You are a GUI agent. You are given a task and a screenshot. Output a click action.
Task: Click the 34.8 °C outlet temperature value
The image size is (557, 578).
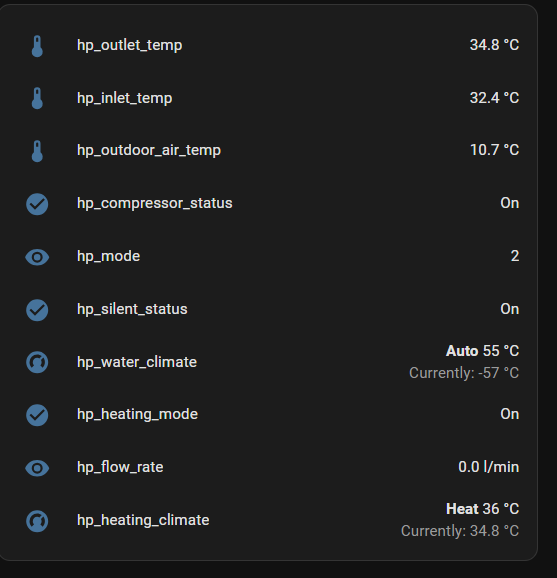coord(494,45)
